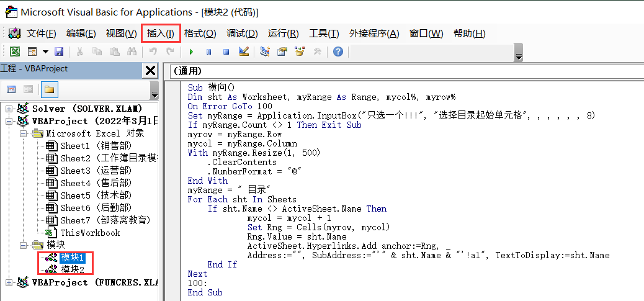The image size is (644, 301).
Task: Open the 视图(V) menu
Action: click(x=121, y=34)
